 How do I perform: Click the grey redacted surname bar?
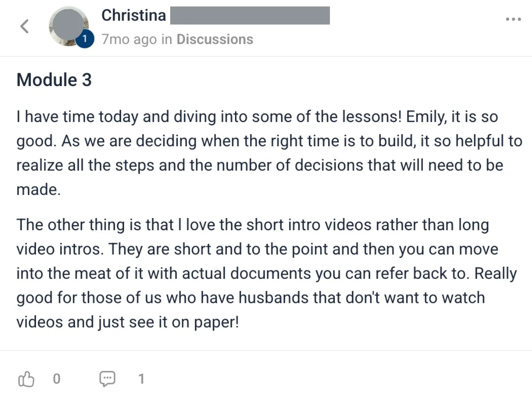[x=250, y=16]
